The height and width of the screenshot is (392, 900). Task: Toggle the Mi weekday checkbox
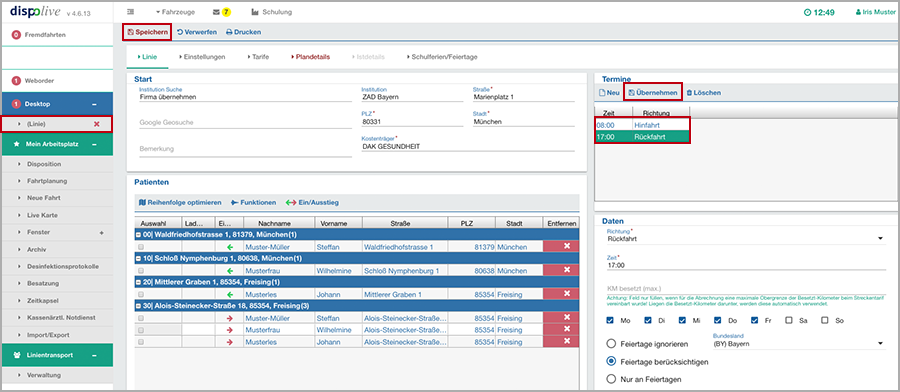pos(682,320)
